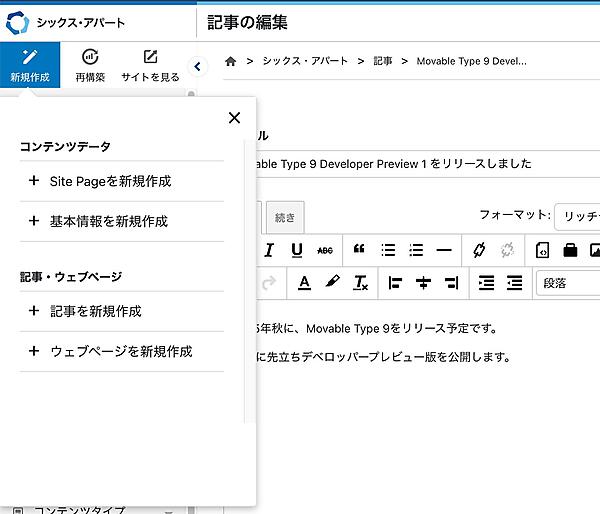Apply strikethrough text formatting

(325, 250)
